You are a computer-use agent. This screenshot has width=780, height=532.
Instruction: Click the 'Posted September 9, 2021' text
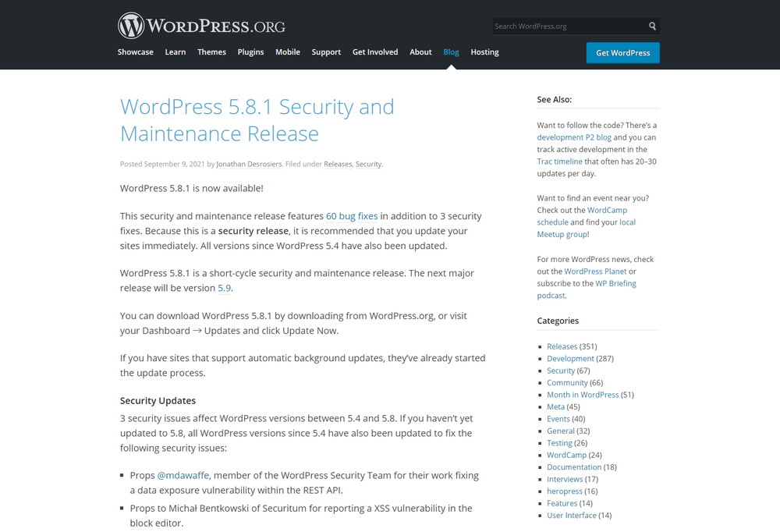click(162, 165)
